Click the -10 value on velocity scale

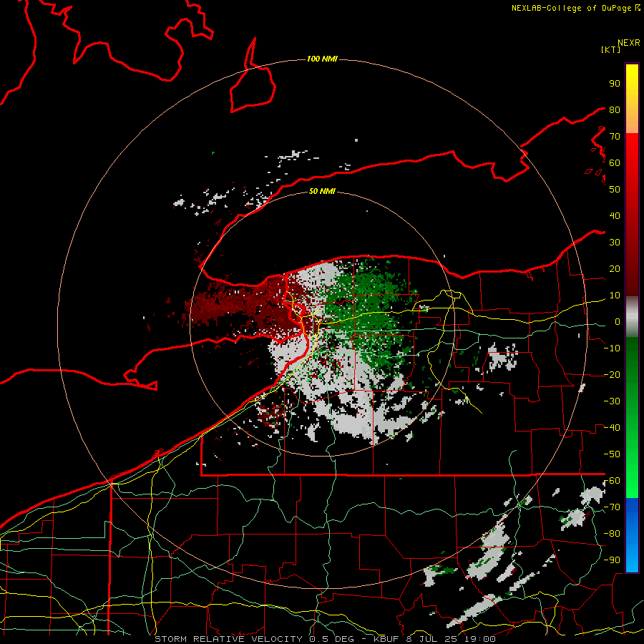tap(612, 348)
